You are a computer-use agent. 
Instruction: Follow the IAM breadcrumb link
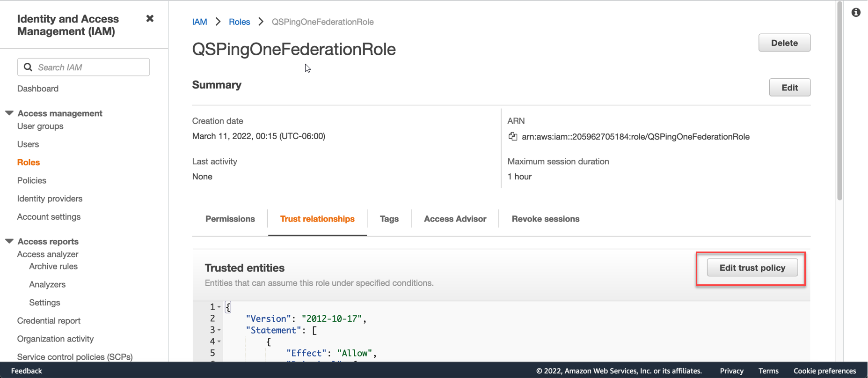pos(200,22)
